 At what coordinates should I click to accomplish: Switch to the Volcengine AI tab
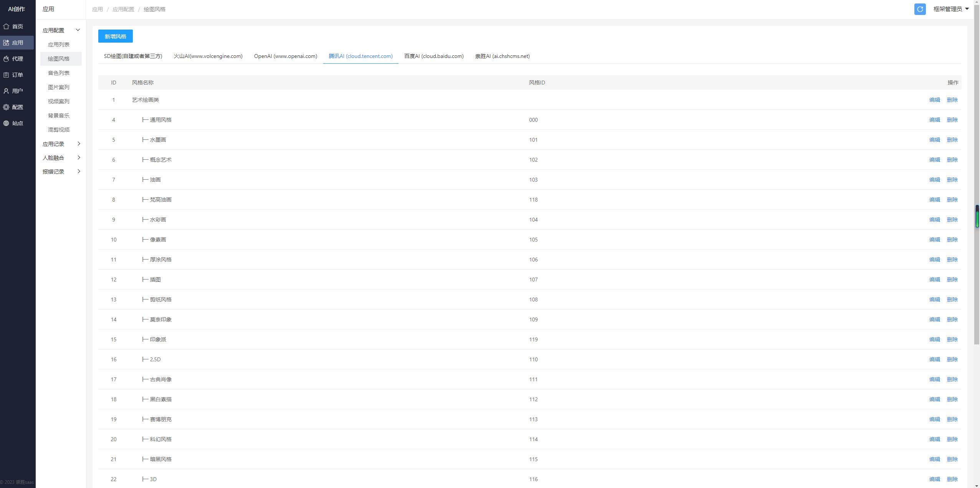[208, 56]
